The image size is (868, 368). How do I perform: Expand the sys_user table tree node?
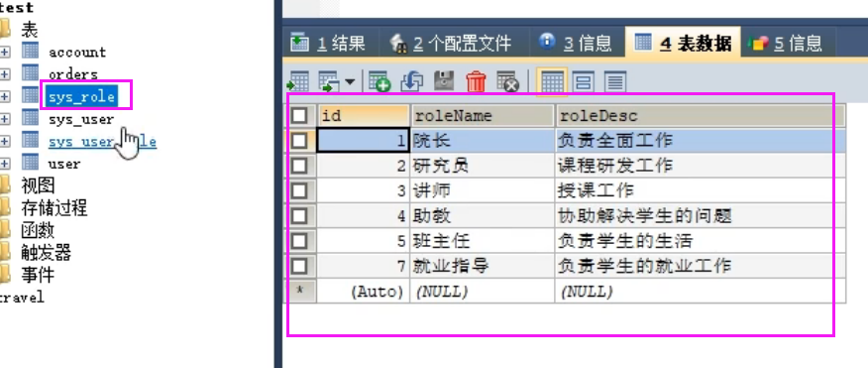pyautogui.click(x=4, y=119)
